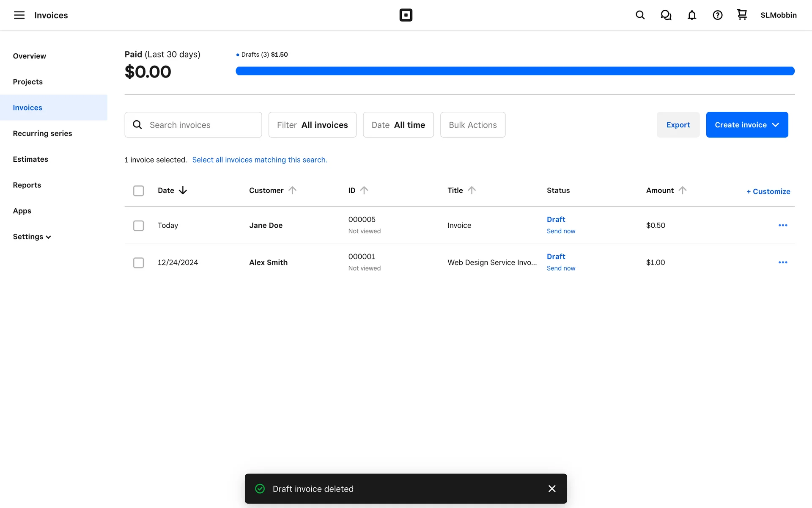Check the Jane Doe invoice checkbox
Screen dimensions: 812x508
point(138,226)
